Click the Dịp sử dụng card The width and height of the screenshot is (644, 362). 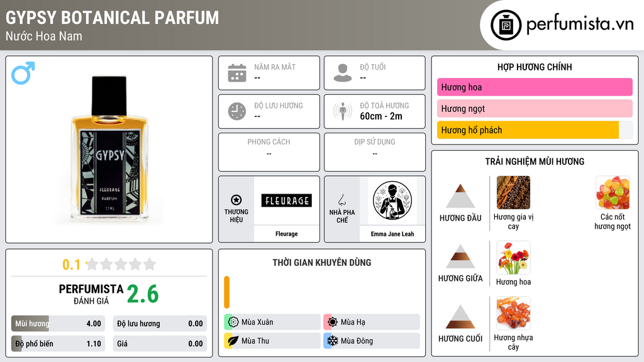pyautogui.click(x=375, y=152)
